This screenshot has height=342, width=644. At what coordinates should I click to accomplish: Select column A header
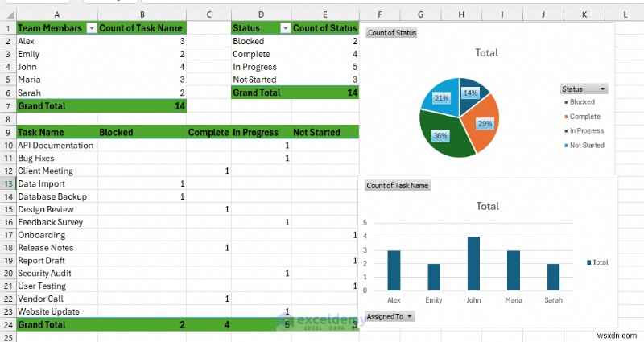pyautogui.click(x=57, y=14)
